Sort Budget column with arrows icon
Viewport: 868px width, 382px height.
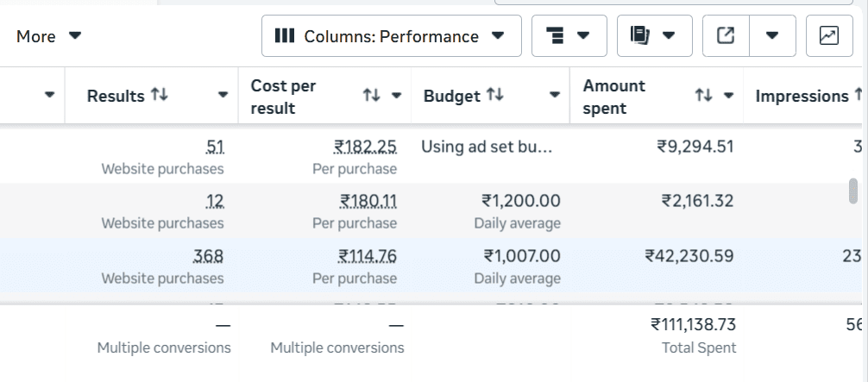pos(495,95)
